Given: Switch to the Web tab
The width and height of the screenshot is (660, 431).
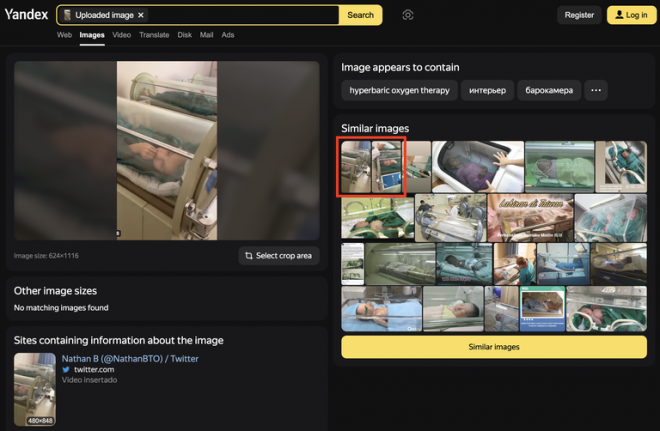Looking at the screenshot, I should tap(64, 35).
